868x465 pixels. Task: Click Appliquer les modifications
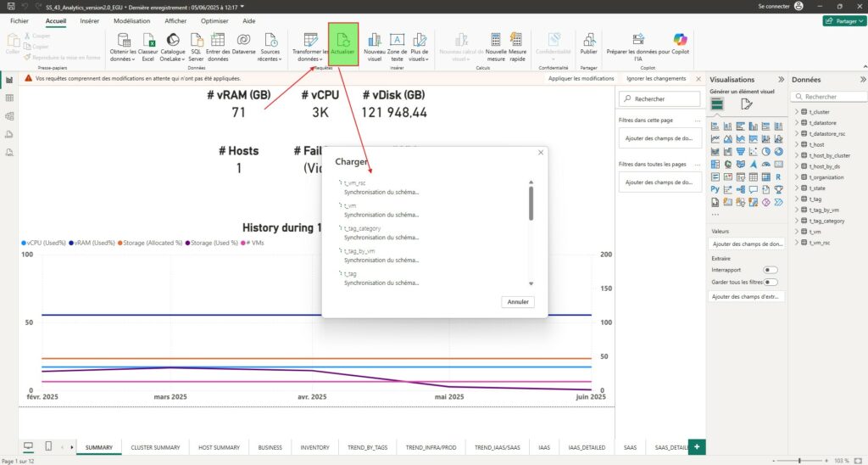pos(581,78)
